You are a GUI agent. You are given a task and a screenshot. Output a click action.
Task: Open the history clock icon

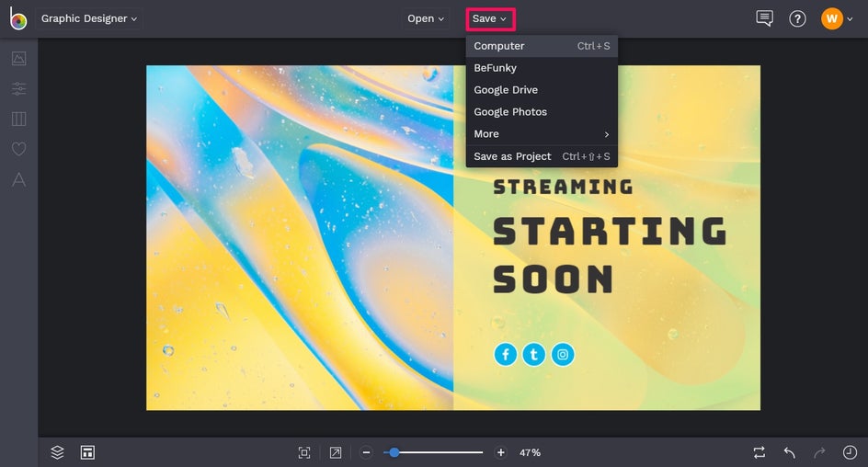click(850, 452)
